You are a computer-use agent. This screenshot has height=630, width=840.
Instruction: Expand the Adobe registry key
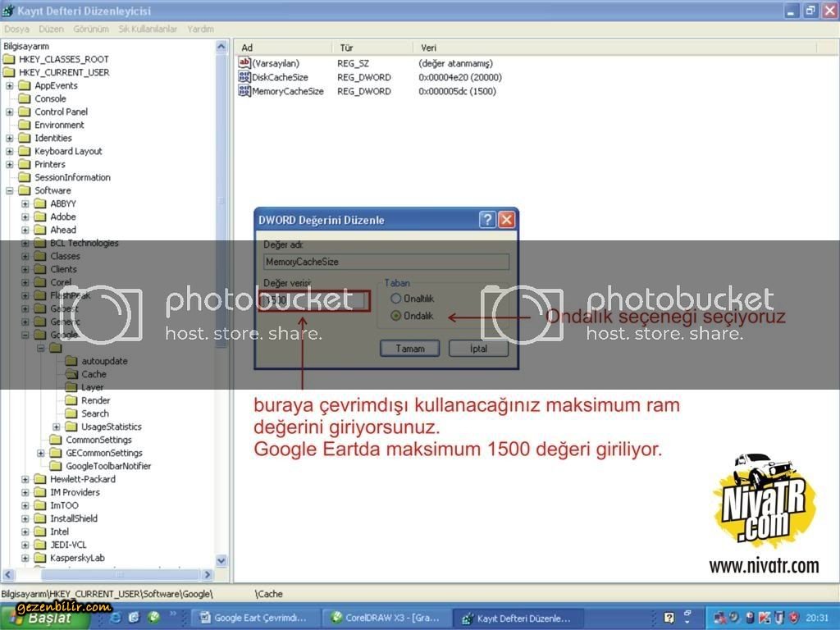25,217
